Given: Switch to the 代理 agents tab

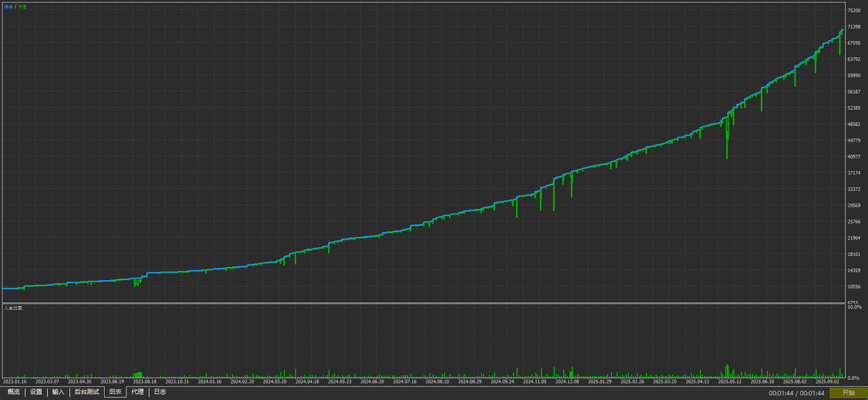Looking at the screenshot, I should point(138,392).
